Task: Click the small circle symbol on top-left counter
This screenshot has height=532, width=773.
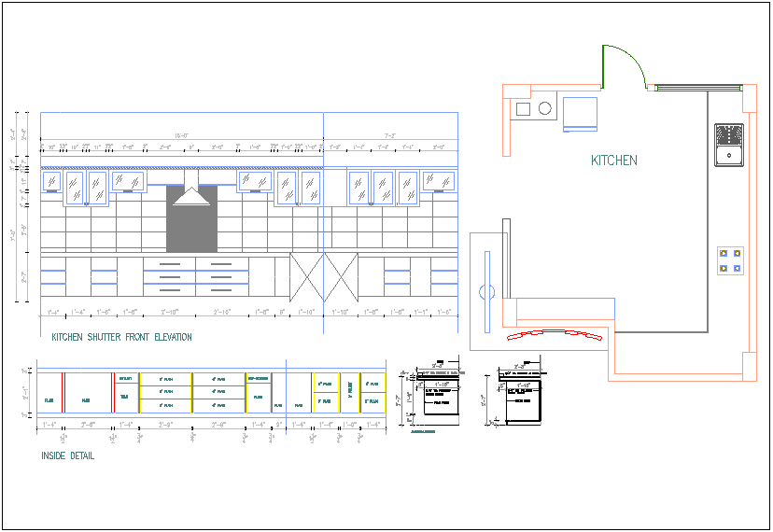Action: pos(544,108)
